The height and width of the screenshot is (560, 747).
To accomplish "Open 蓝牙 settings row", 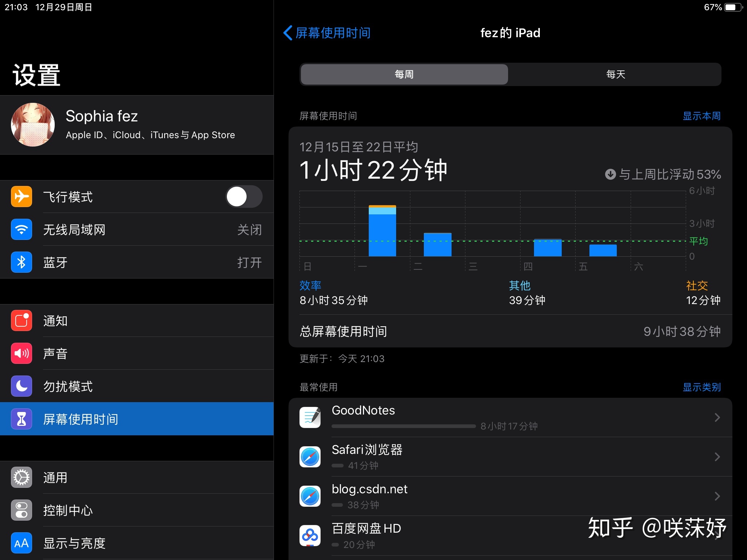I will click(x=137, y=262).
